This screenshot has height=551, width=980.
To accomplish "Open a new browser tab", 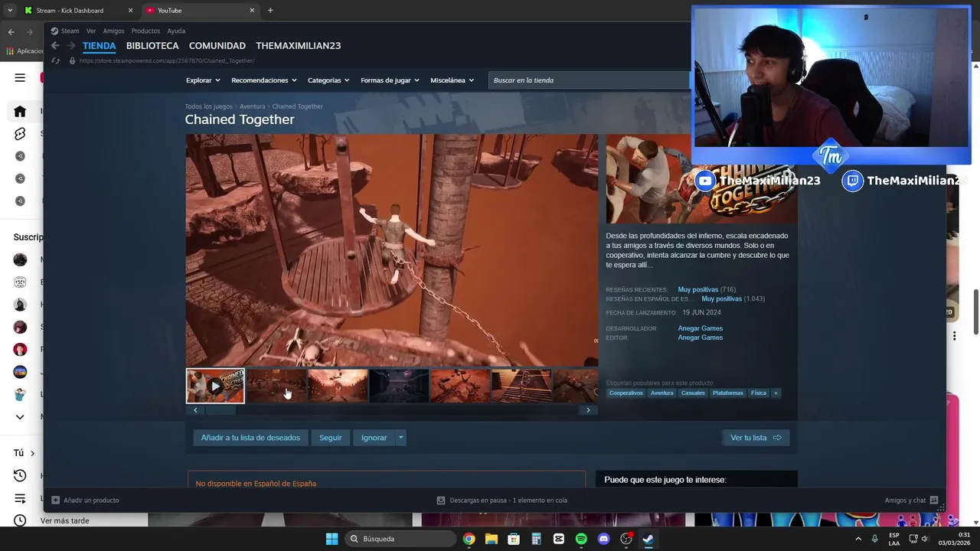I will (270, 11).
